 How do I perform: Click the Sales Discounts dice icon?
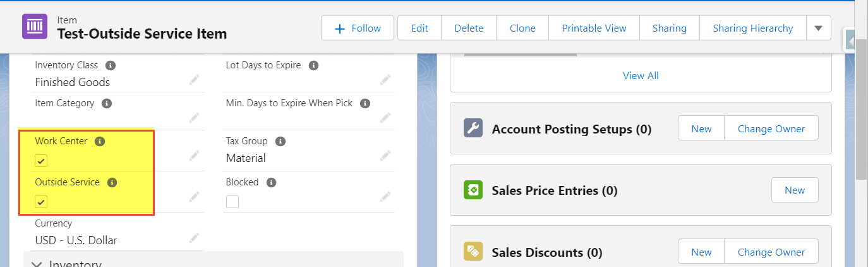(473, 252)
